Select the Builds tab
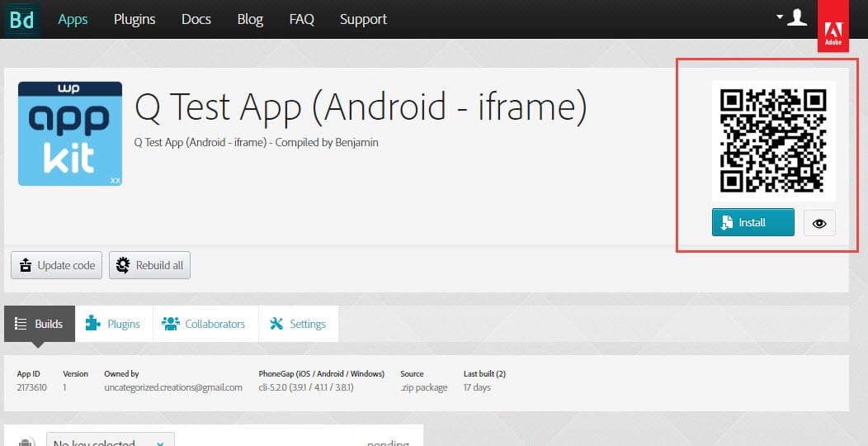This screenshot has height=446, width=868. click(40, 324)
